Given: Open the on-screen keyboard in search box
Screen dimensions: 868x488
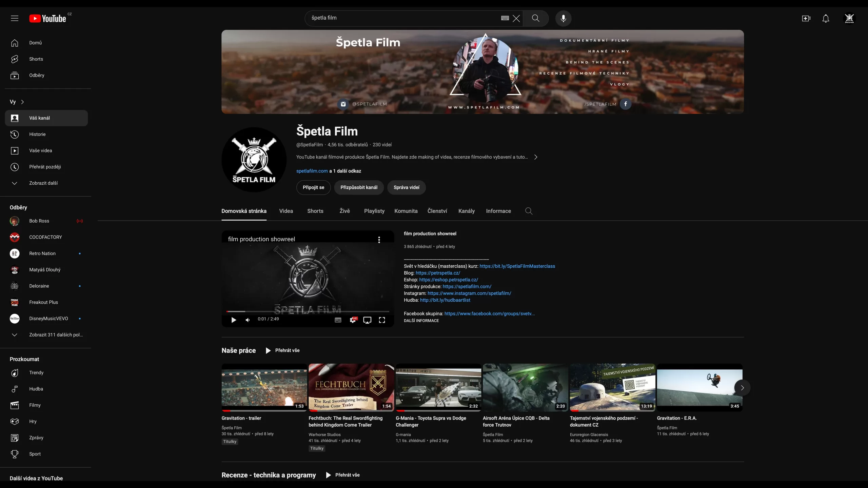Looking at the screenshot, I should [505, 18].
